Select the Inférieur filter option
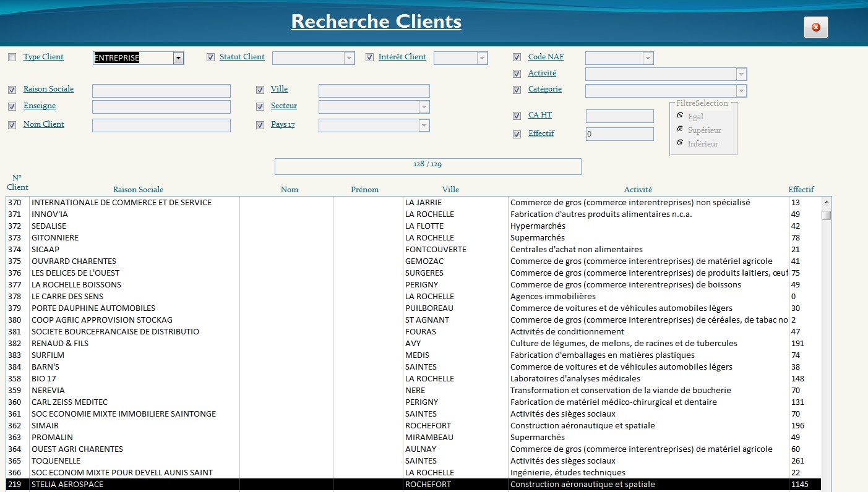Viewport: 868px width, 492px height. [x=680, y=143]
